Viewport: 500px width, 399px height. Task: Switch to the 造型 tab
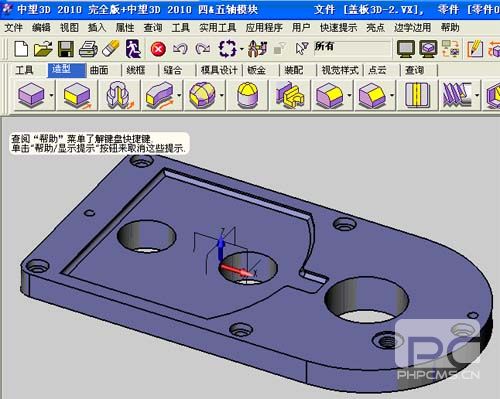(x=67, y=70)
